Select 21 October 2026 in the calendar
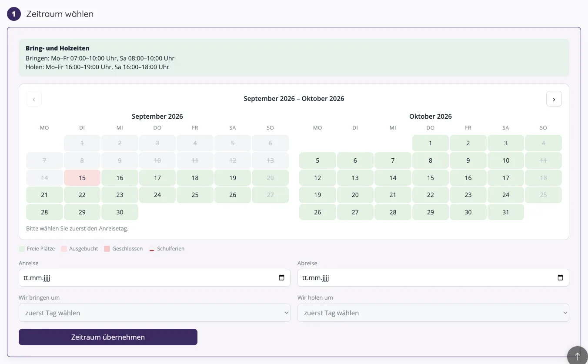588x364 pixels. click(393, 195)
